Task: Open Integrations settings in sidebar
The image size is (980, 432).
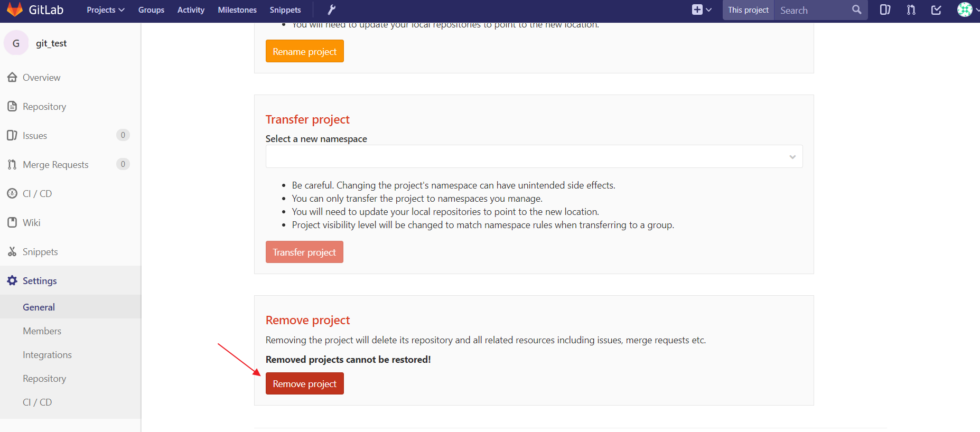Action: click(x=47, y=355)
